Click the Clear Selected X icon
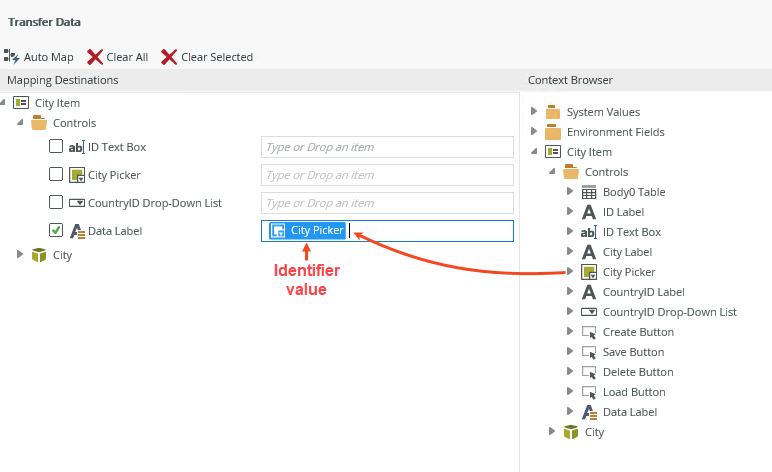The height and width of the screenshot is (472, 772). pyautogui.click(x=169, y=57)
